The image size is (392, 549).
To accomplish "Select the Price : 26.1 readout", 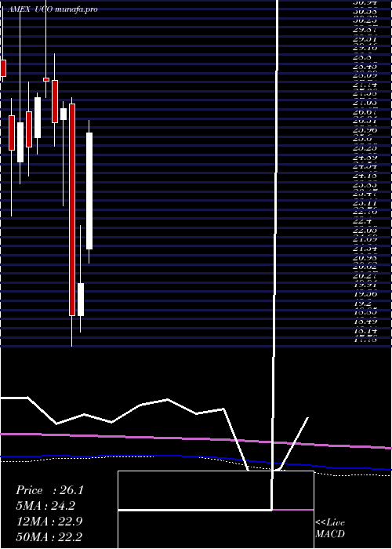I will click(x=49, y=490).
